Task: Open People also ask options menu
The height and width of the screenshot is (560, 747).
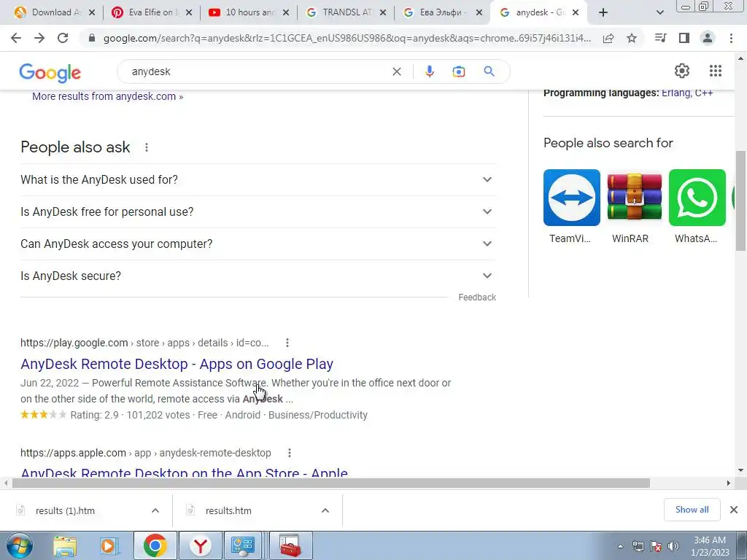Action: click(x=146, y=147)
